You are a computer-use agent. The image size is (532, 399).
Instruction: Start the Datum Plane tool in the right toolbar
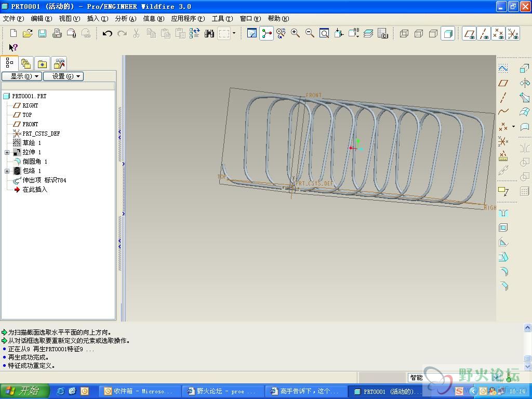coord(503,83)
